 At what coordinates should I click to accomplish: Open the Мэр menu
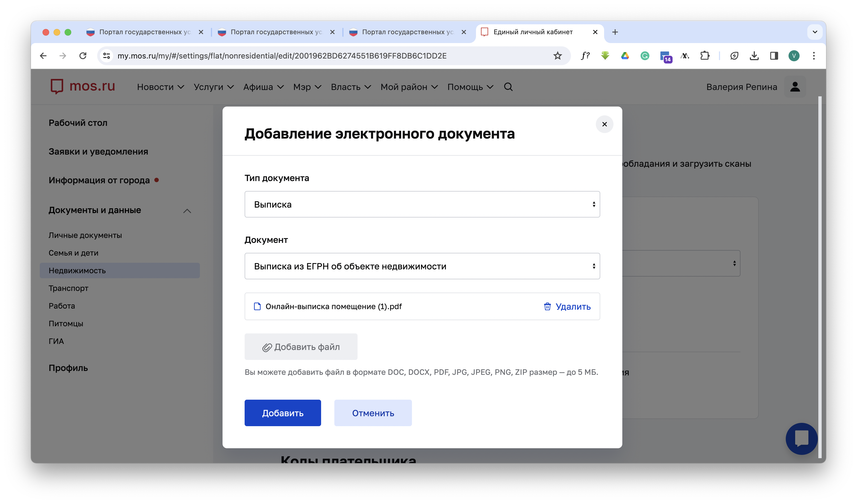pos(307,87)
